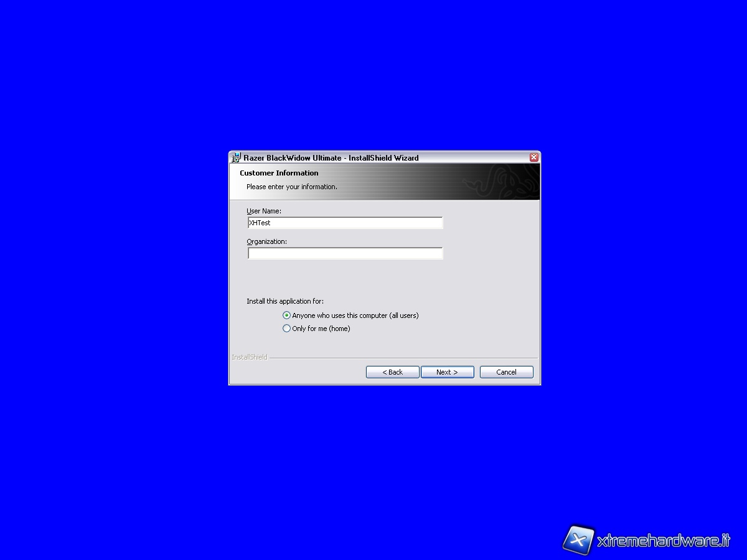Click the 'Install this application for:' text
The width and height of the screenshot is (747, 560).
pos(285,301)
